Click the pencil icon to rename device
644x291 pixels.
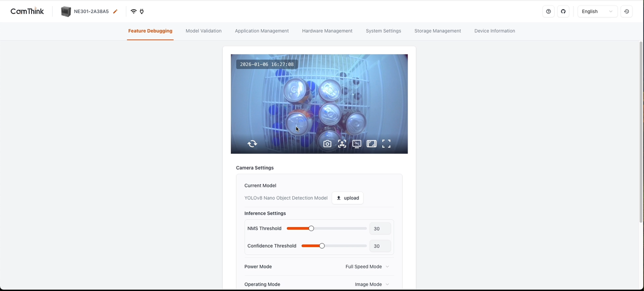click(x=115, y=12)
